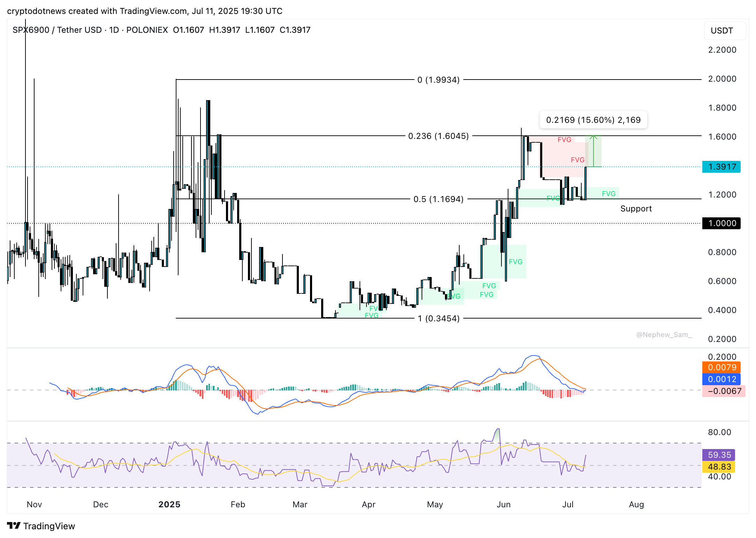Image resolution: width=756 pixels, height=538 pixels.
Task: Click the 1.8000 price axis label
Action: click(x=722, y=108)
